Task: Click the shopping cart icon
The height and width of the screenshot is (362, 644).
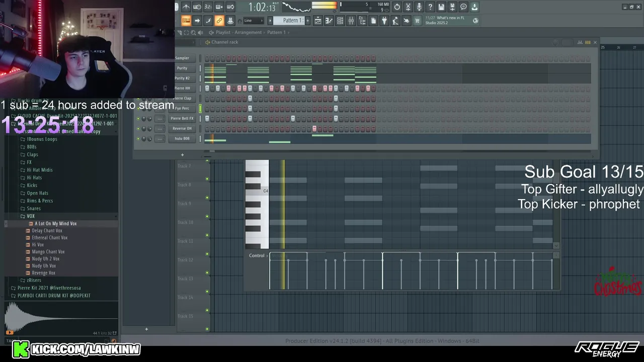Action: 417,21
